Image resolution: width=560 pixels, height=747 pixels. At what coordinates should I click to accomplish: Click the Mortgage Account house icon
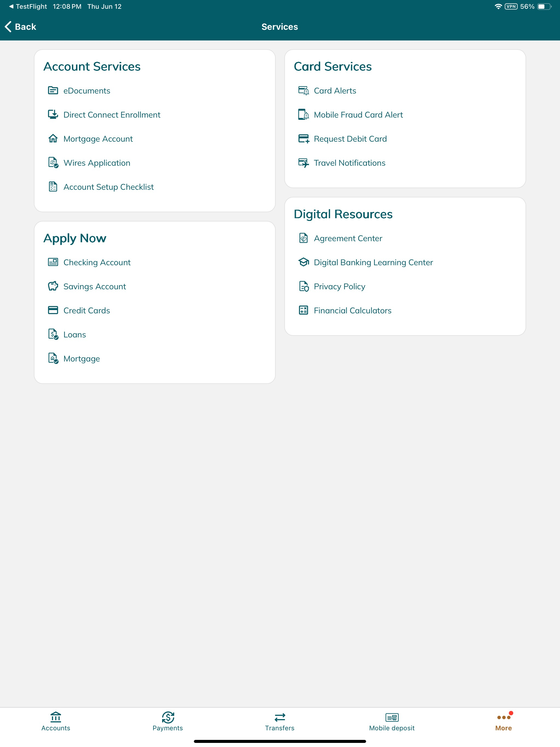pyautogui.click(x=53, y=138)
